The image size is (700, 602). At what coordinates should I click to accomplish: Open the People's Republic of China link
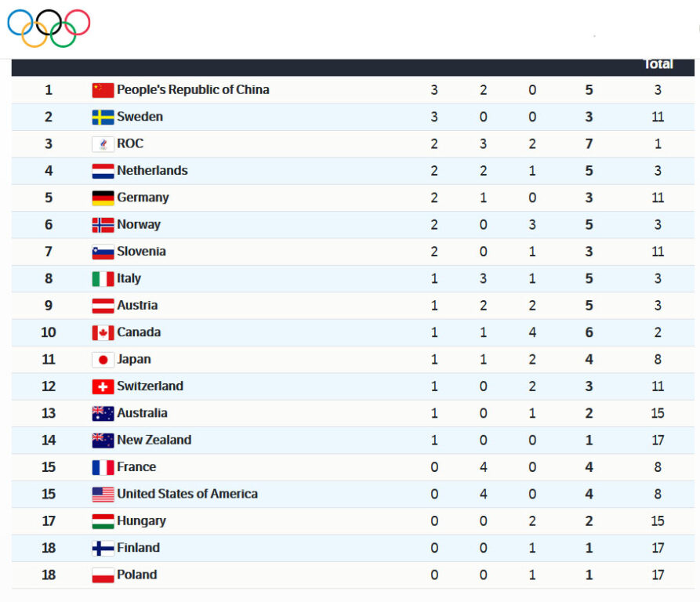click(193, 89)
